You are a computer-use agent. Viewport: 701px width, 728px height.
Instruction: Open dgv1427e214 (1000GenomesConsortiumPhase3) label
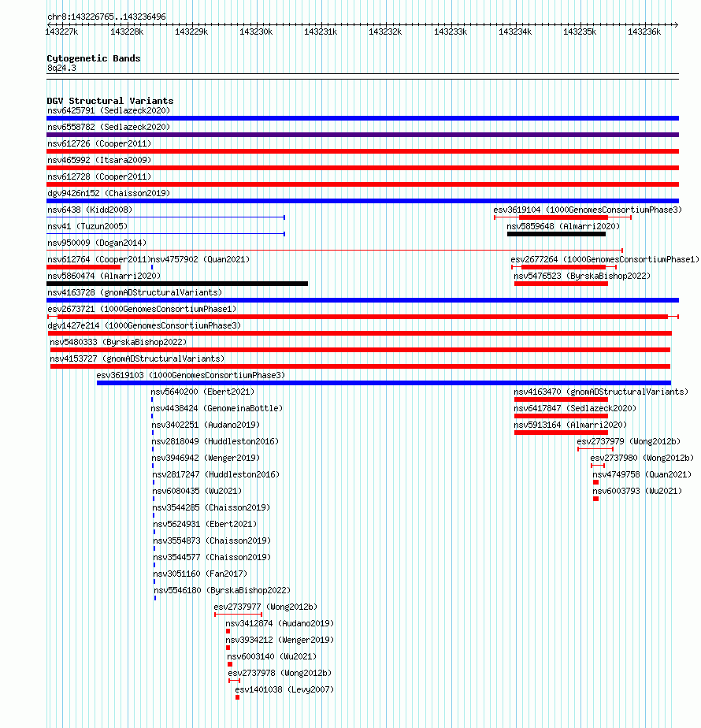144,326
